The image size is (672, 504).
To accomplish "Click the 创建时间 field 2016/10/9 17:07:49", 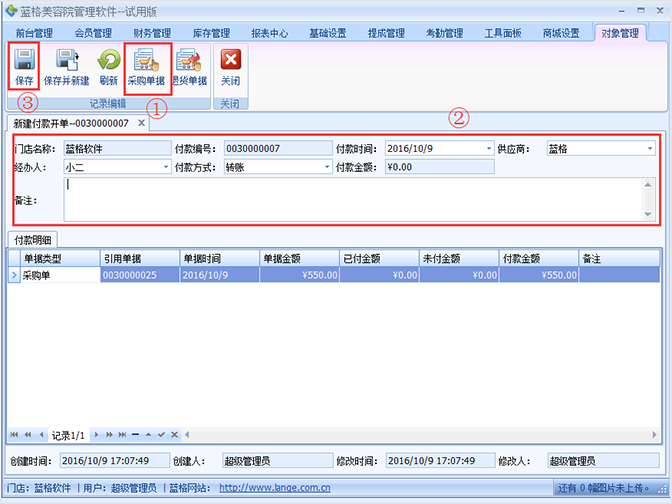I will tap(114, 461).
